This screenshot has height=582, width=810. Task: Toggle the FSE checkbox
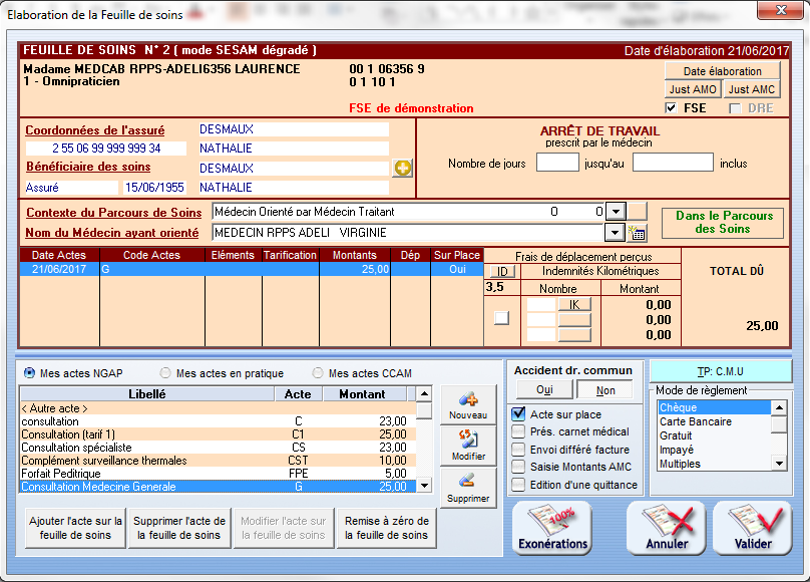671,108
